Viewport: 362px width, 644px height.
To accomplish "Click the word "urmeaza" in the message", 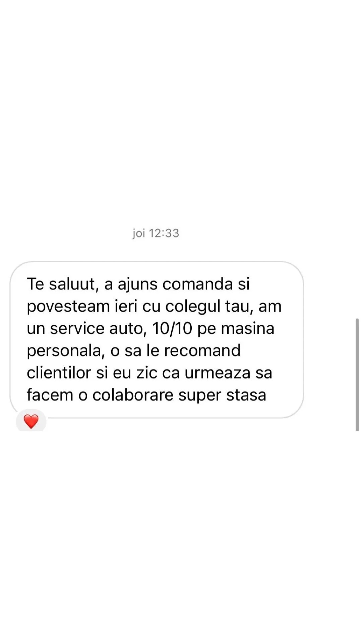I will (x=218, y=373).
